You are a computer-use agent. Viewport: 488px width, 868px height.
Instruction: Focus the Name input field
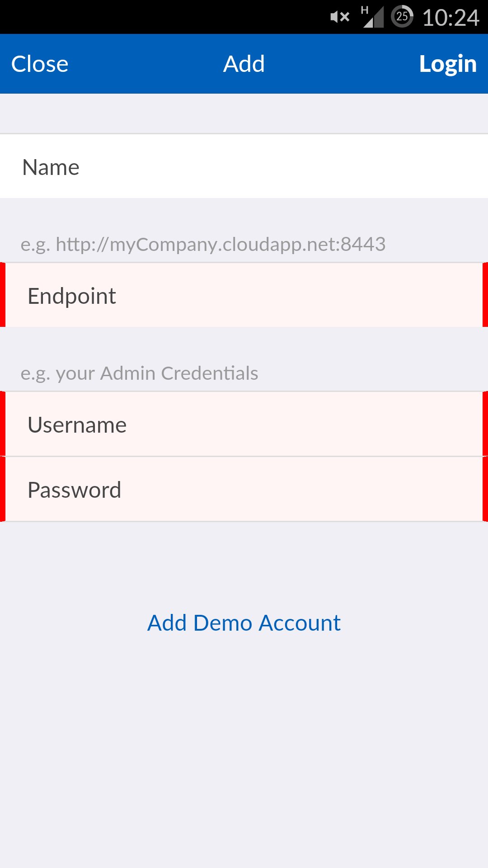tap(244, 166)
